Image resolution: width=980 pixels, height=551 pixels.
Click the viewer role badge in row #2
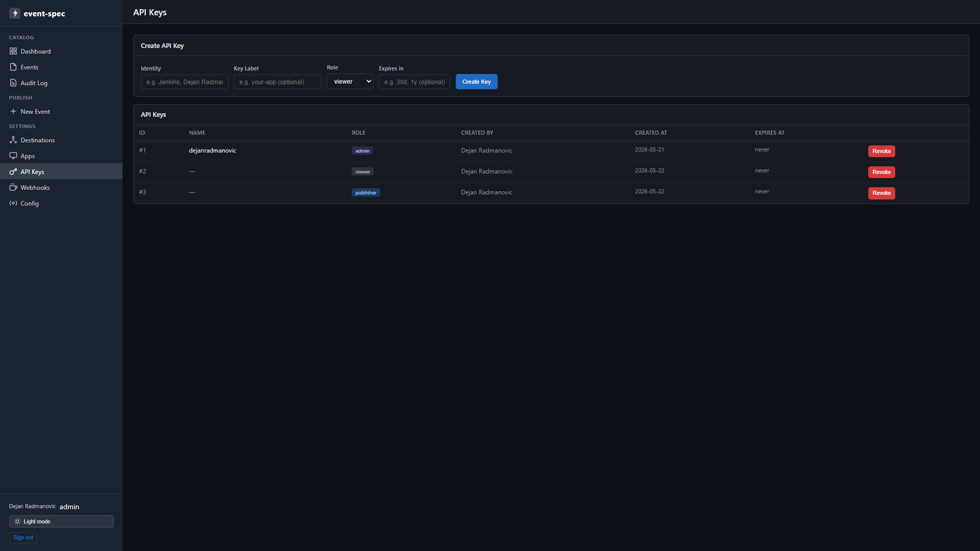(363, 171)
